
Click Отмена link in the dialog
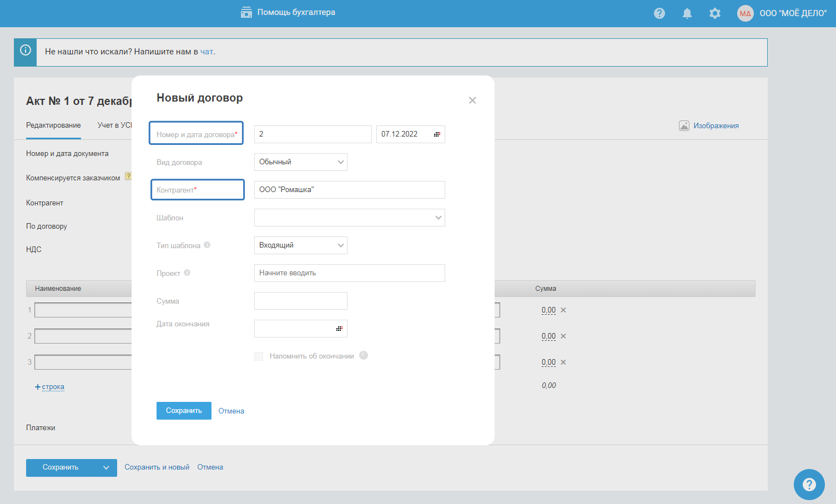(231, 411)
